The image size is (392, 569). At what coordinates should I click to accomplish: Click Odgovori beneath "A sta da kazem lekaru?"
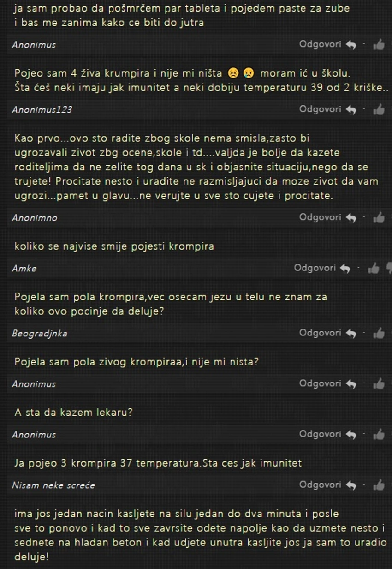pyautogui.click(x=320, y=434)
